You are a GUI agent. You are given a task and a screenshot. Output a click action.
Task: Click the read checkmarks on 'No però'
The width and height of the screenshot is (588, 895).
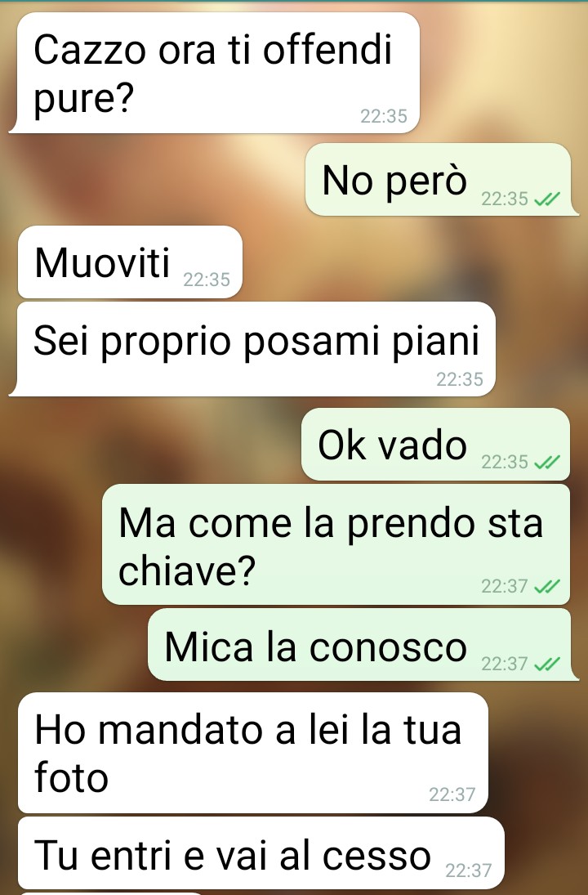[x=547, y=199]
